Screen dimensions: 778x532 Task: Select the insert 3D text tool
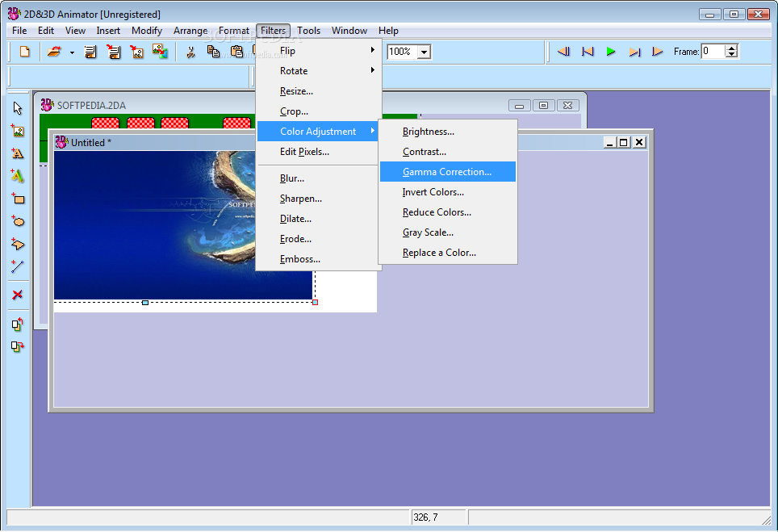click(18, 176)
